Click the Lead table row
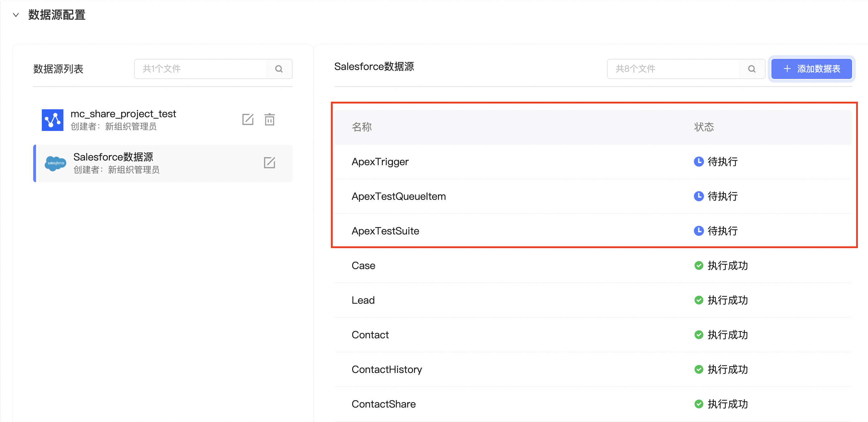868x422 pixels. click(x=363, y=300)
